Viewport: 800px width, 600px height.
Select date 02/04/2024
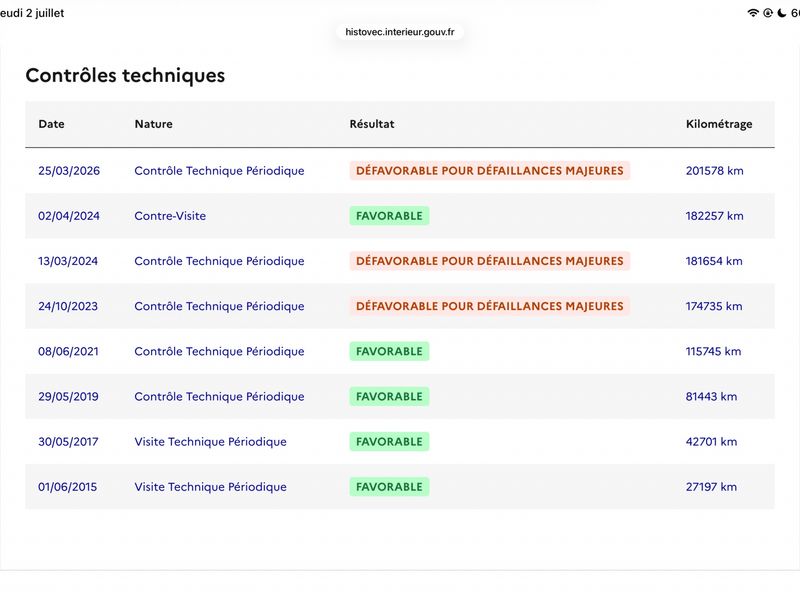(x=69, y=216)
